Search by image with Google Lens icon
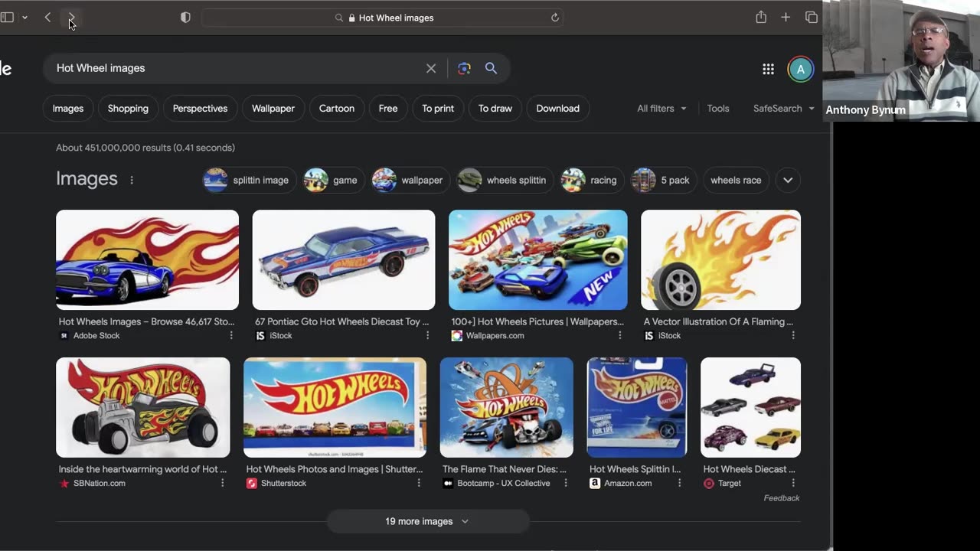 [464, 68]
